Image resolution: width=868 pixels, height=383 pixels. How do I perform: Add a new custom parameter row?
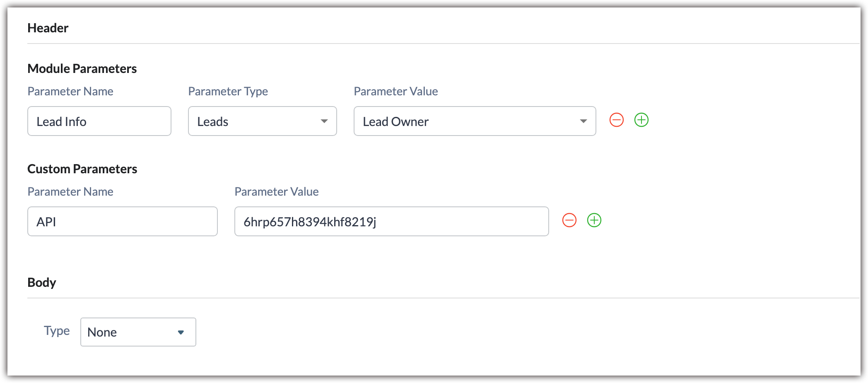[x=594, y=221]
